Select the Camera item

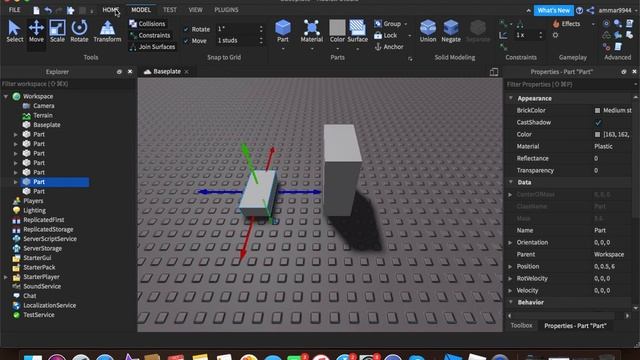(44, 106)
